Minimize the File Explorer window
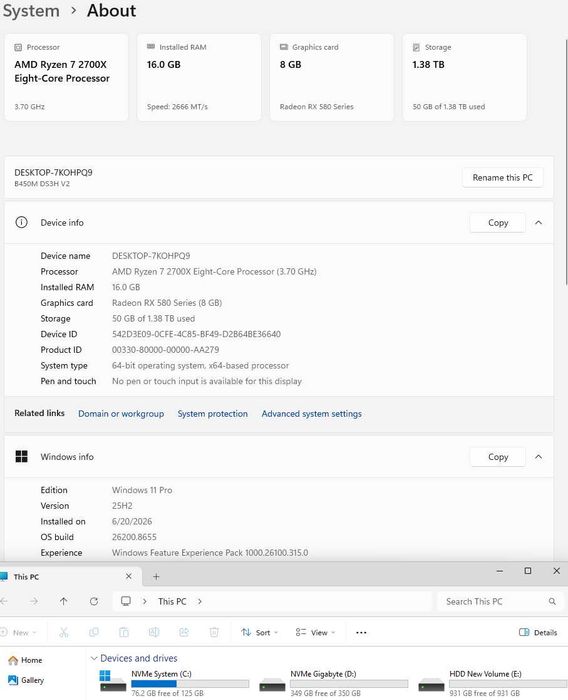Screen dimensions: 568x700 click(x=500, y=571)
